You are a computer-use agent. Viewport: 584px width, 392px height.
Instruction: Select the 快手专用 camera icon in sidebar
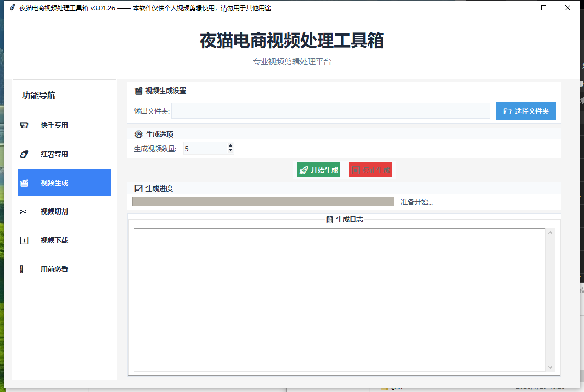[x=23, y=126]
